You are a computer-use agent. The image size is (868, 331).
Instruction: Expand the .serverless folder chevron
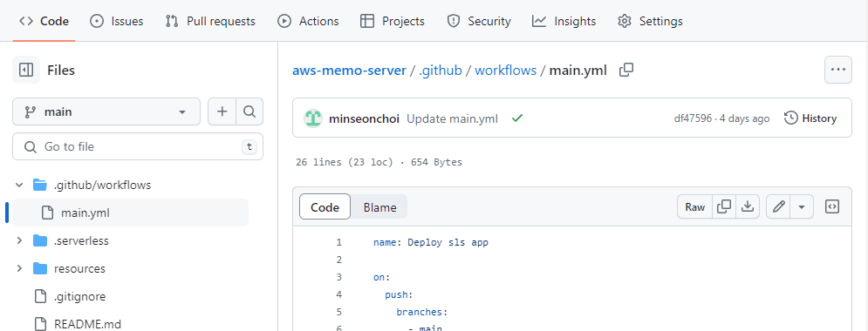(x=19, y=240)
